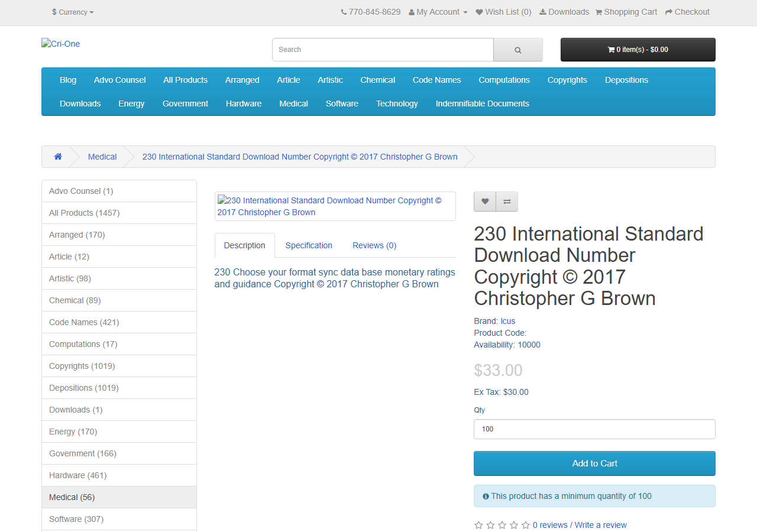The width and height of the screenshot is (757, 532).
Task: Click the search magnifier button
Action: tap(518, 50)
